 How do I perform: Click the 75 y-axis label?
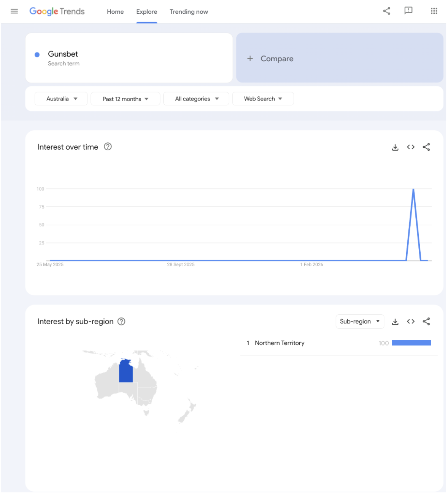click(41, 207)
